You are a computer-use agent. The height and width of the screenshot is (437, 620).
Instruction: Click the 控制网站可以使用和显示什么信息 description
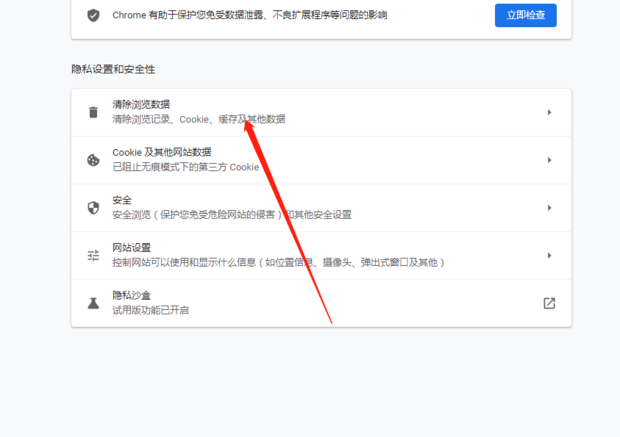278,262
